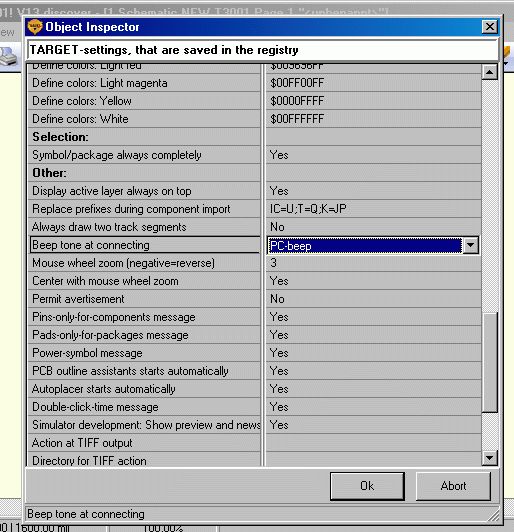Click the 100.00% zoom status in main window
The width and height of the screenshot is (514, 532).
click(163, 528)
